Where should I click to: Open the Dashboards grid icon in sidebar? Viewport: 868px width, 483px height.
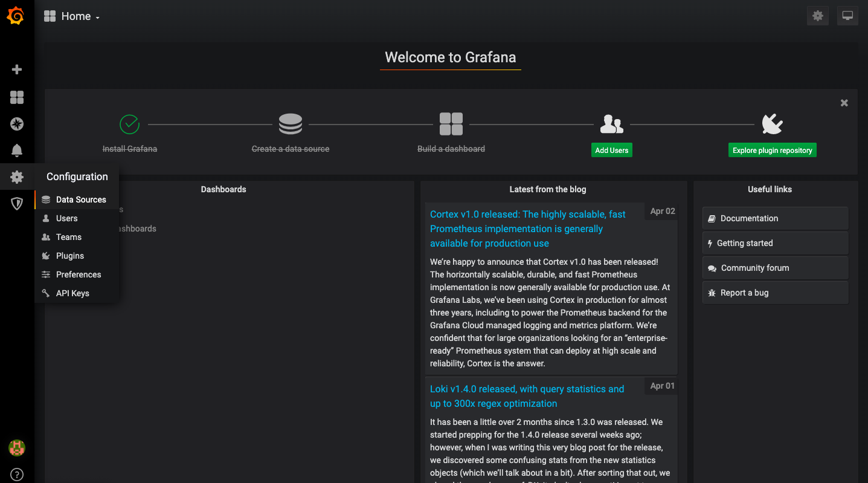point(17,97)
